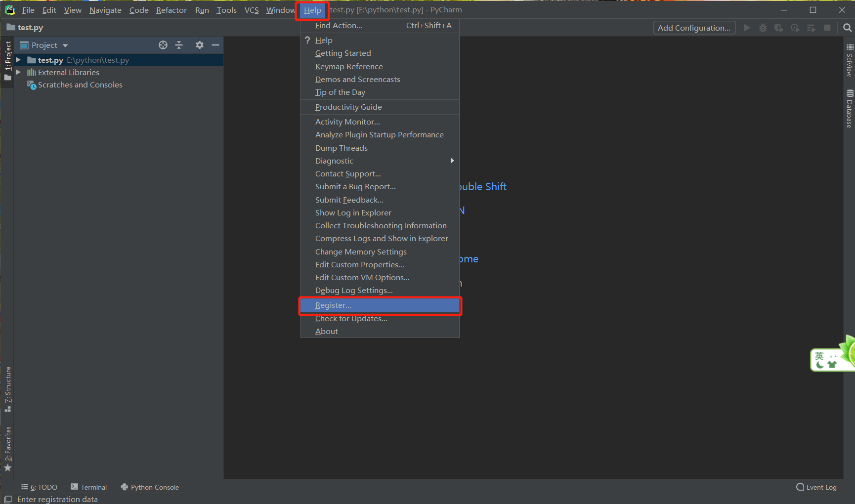Open the Edit menu
This screenshot has height=504, width=855.
tap(49, 10)
